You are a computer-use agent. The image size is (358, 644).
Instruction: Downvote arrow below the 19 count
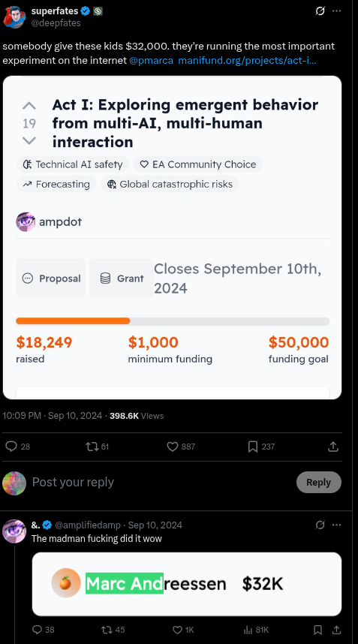pos(29,141)
